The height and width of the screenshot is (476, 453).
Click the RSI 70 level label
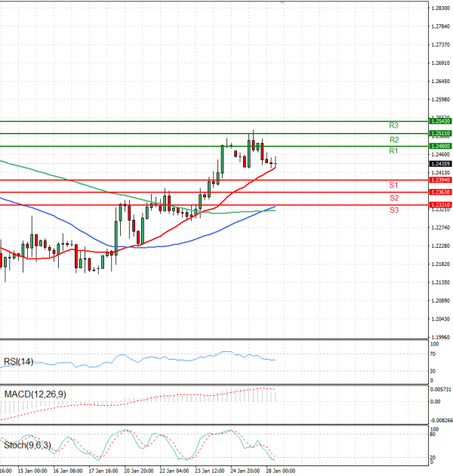point(433,354)
